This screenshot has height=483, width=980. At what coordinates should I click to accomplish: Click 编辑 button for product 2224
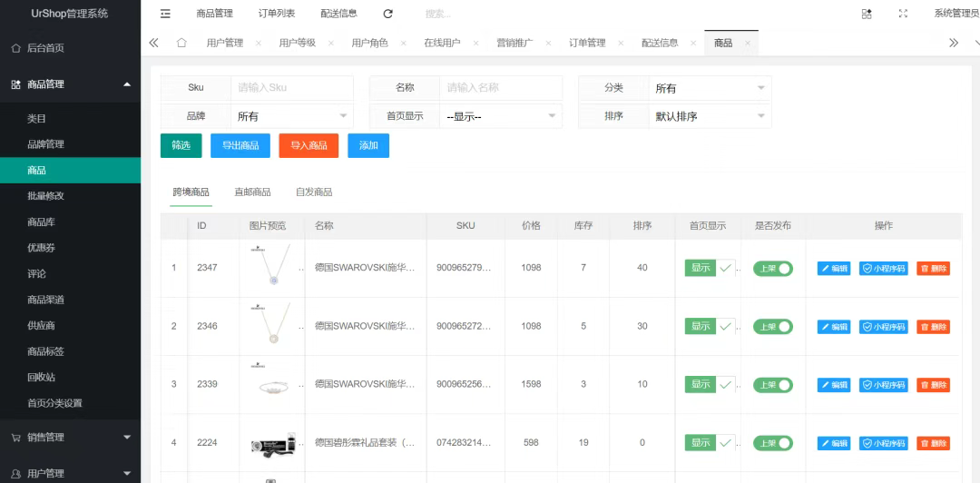click(834, 443)
